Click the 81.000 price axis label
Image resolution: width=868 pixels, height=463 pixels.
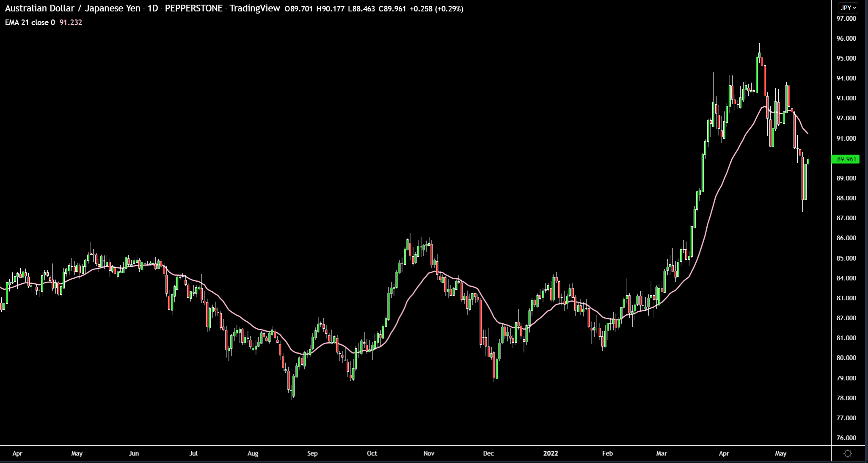(846, 338)
